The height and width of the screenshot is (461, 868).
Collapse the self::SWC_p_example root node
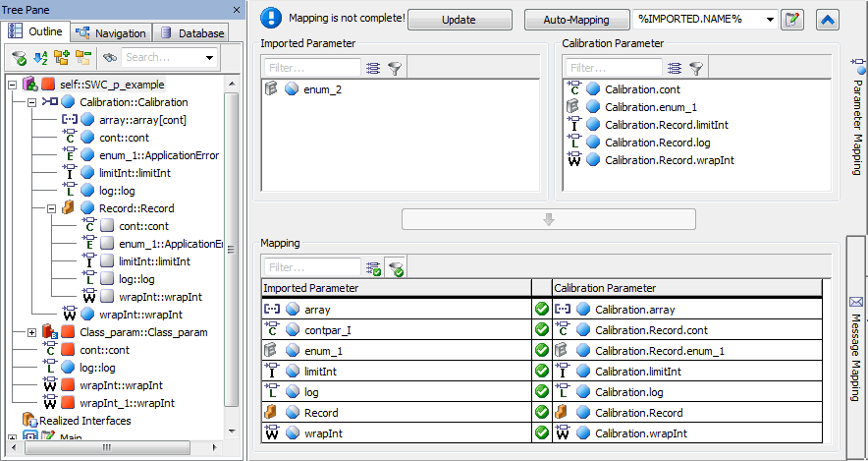click(x=12, y=85)
